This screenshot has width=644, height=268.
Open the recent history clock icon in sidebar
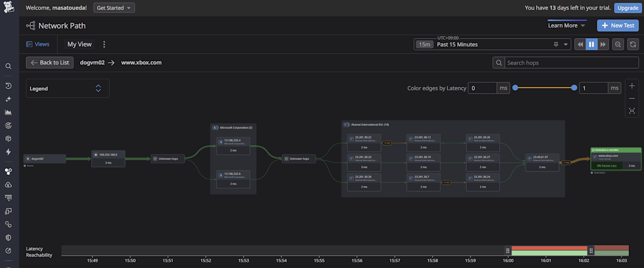pyautogui.click(x=8, y=86)
